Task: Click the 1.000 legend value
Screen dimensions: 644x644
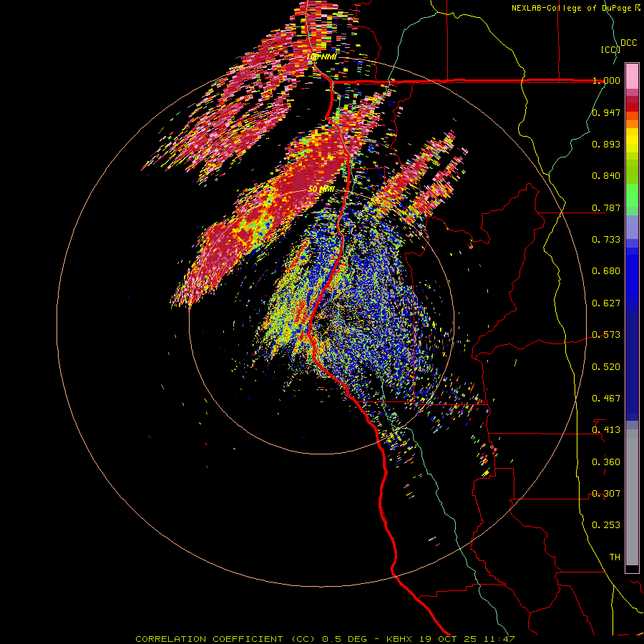Action: (x=606, y=80)
